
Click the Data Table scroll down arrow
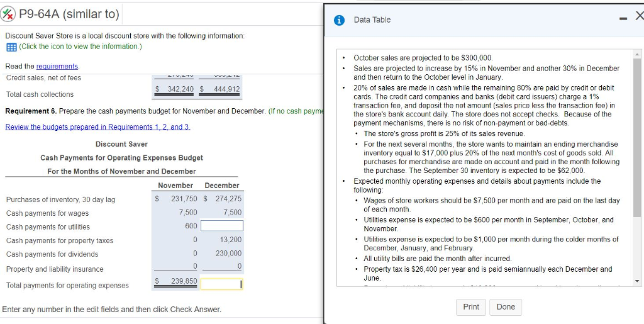(637, 282)
